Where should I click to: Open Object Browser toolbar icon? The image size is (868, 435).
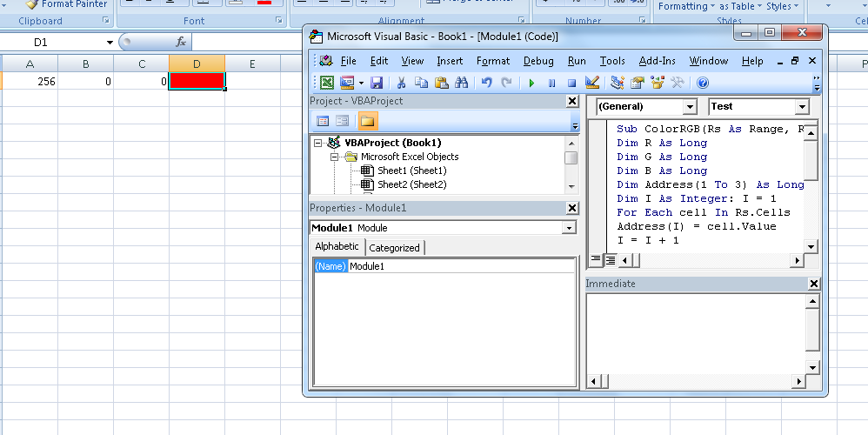click(x=658, y=83)
